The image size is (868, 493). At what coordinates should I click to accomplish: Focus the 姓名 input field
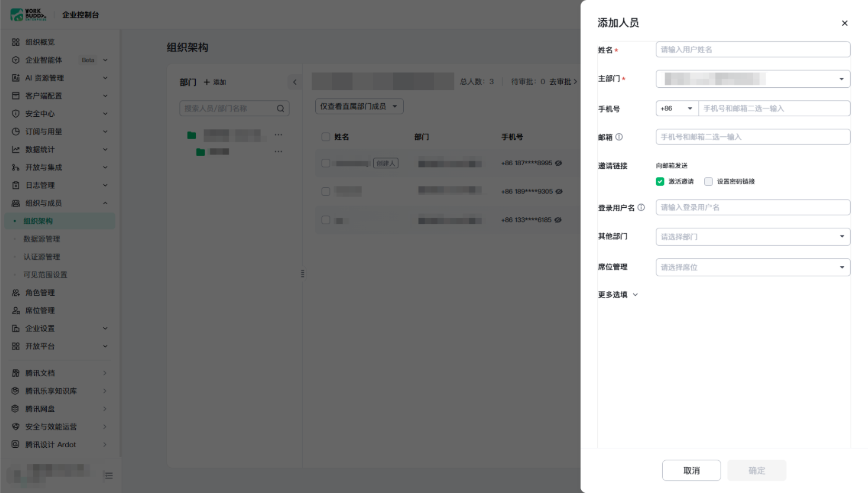coord(753,49)
